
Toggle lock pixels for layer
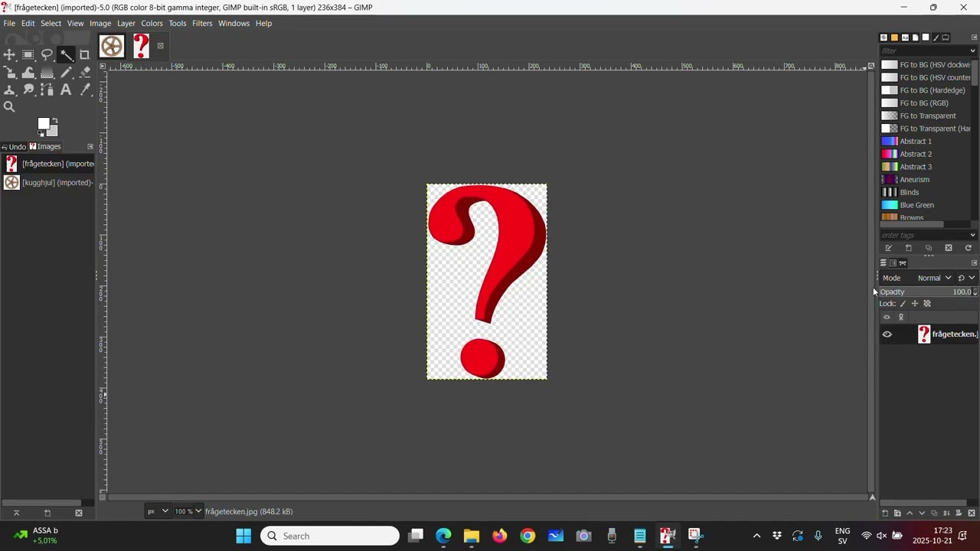coord(903,304)
